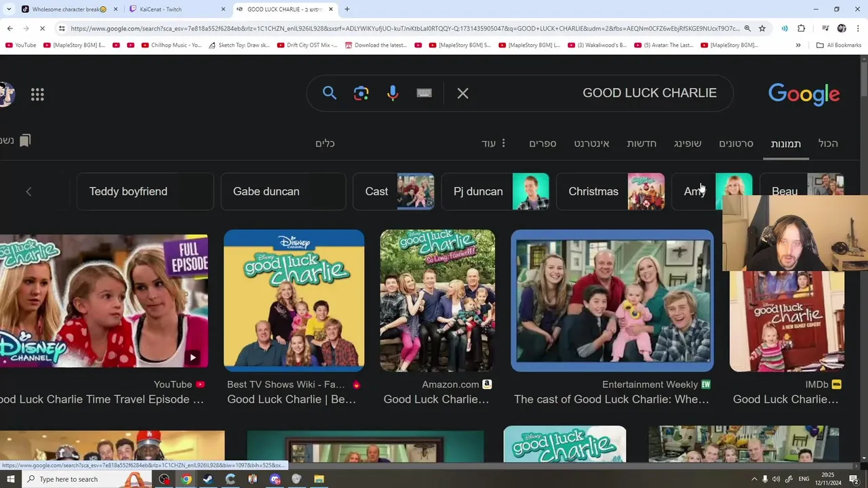Open the tab search dropdown arrow
This screenshot has height=488, width=868.
9,9
